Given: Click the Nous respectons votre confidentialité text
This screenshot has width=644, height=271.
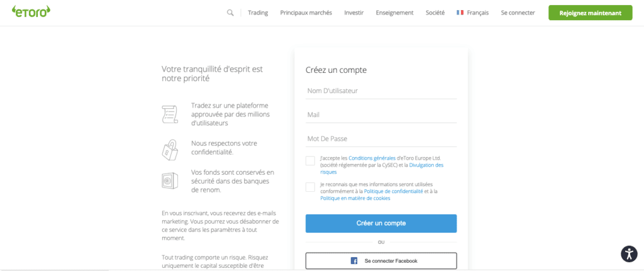Looking at the screenshot, I should (x=225, y=148).
